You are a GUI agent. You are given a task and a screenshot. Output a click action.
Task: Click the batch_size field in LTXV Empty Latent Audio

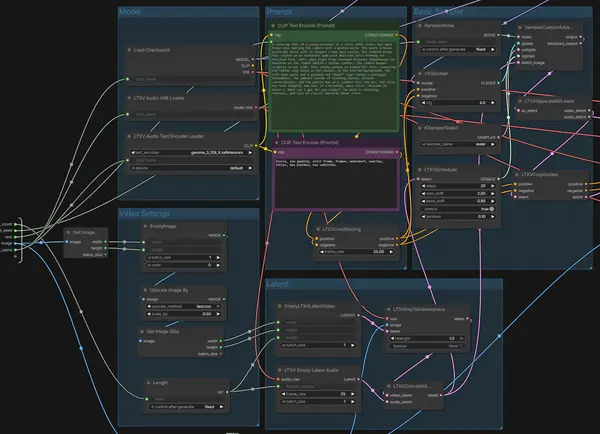point(318,401)
